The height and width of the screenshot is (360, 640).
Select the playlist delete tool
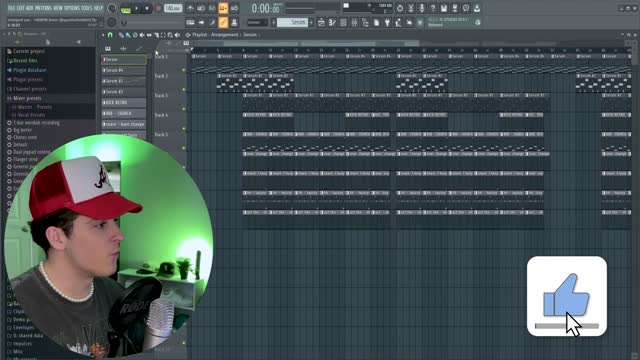point(135,35)
